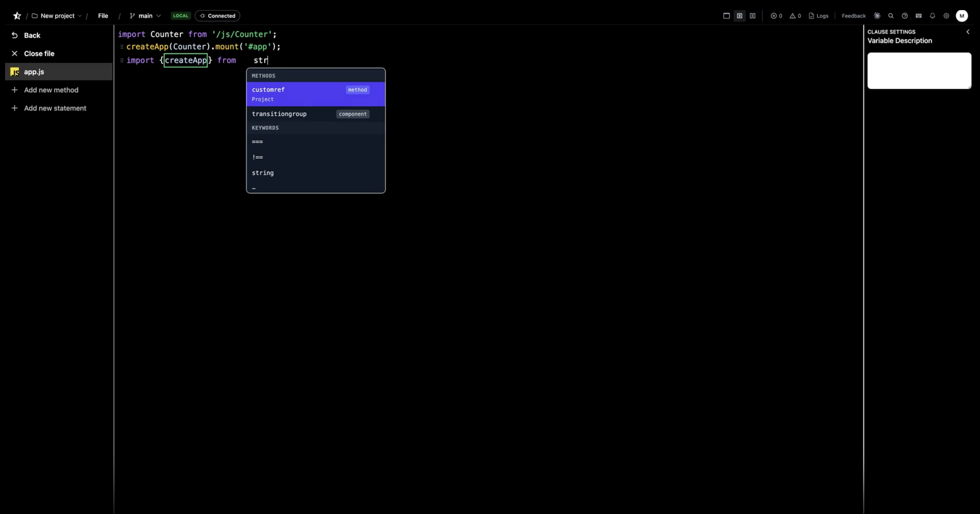
Task: Click the Variable Description input field
Action: 919,71
